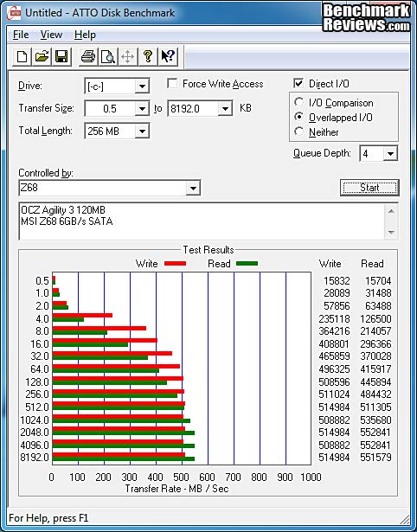Image resolution: width=417 pixels, height=532 pixels.
Task: Click the read value 535680
Action: (376, 420)
